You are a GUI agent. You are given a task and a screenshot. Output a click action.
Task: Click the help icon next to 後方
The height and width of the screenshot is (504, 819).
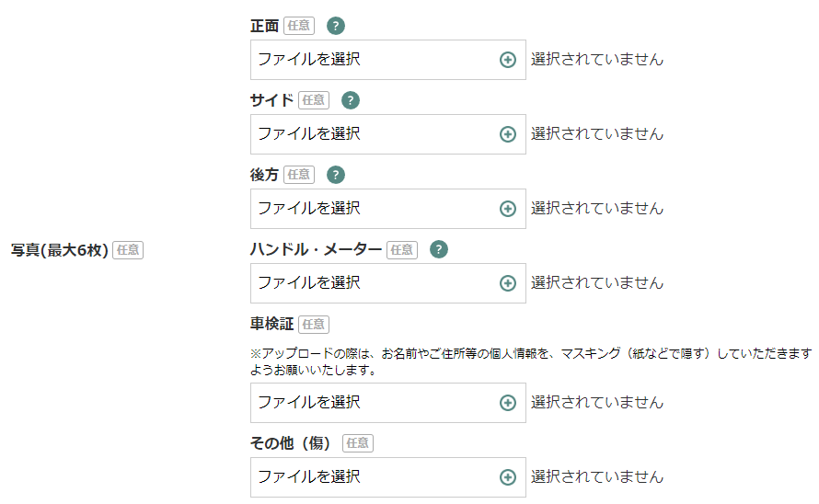click(x=336, y=175)
